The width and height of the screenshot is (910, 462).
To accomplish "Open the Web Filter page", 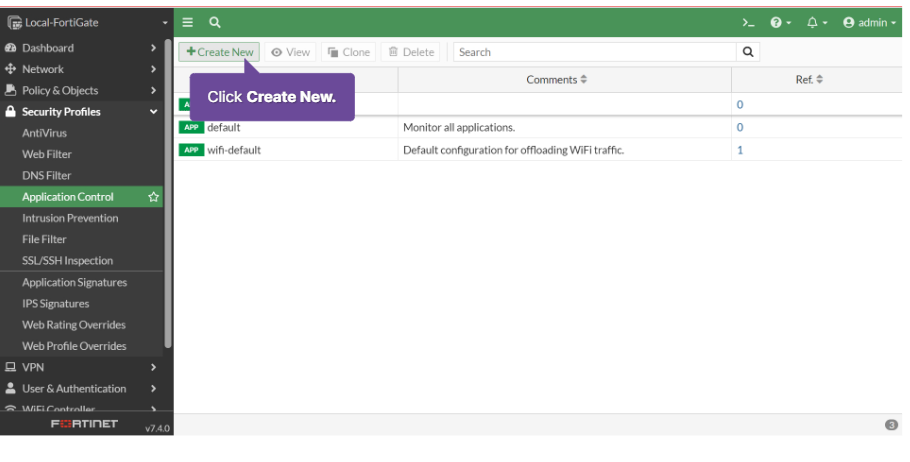I will point(47,154).
